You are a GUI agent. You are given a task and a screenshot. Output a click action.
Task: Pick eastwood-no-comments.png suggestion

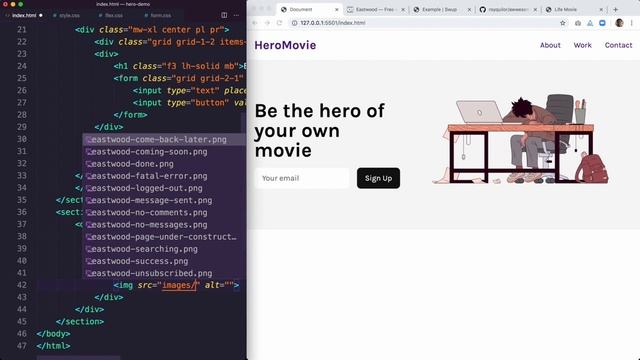(164, 213)
